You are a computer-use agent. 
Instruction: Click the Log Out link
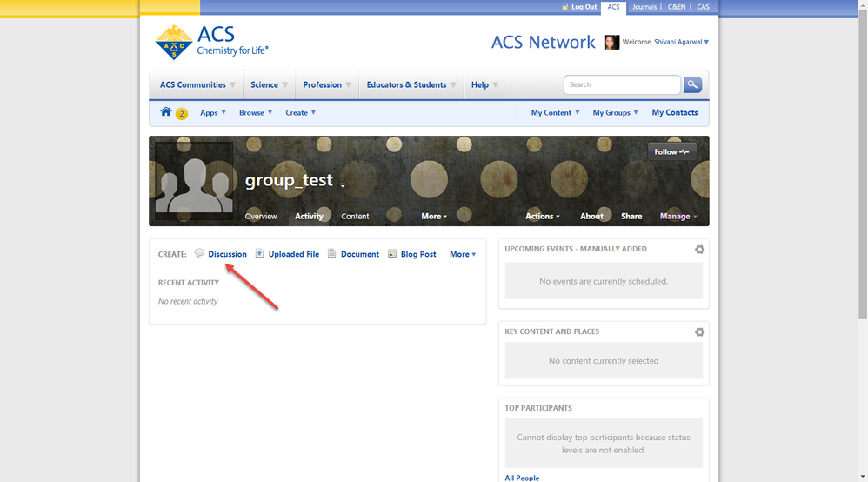pyautogui.click(x=584, y=7)
